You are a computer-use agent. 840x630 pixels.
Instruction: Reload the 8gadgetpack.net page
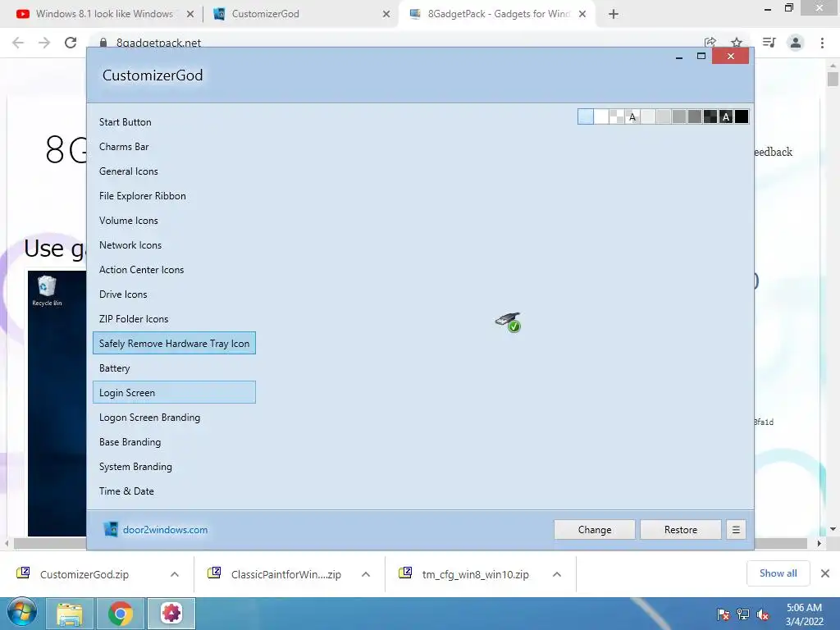coord(71,43)
